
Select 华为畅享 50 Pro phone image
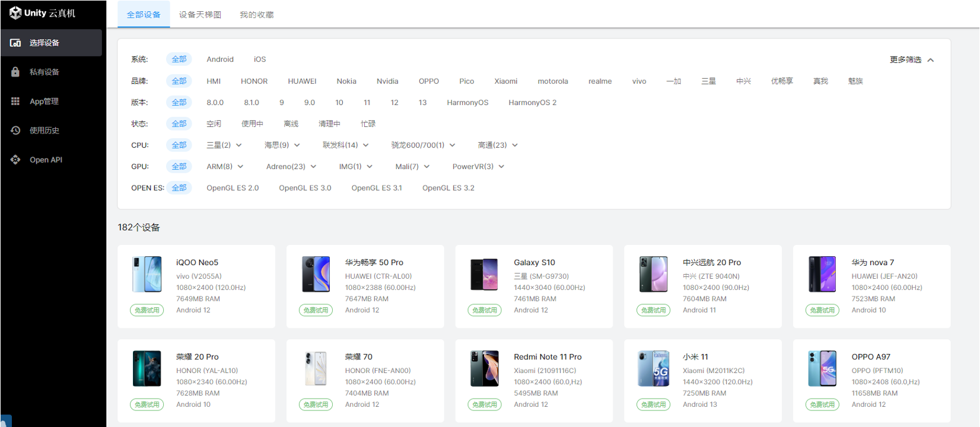316,274
